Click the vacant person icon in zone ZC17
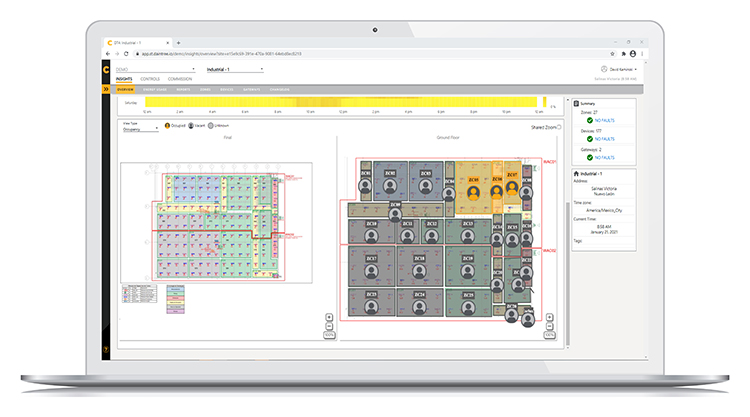750x417 pixels. point(371,271)
